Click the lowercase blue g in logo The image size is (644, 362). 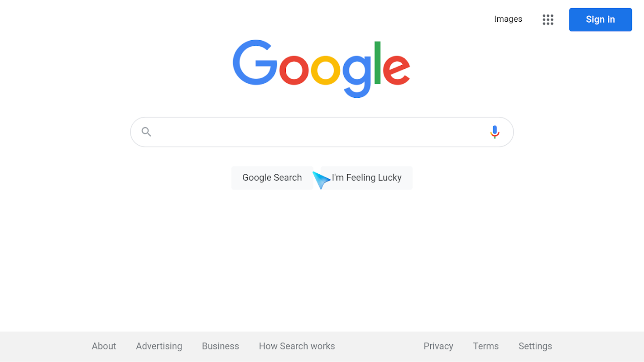(x=357, y=75)
